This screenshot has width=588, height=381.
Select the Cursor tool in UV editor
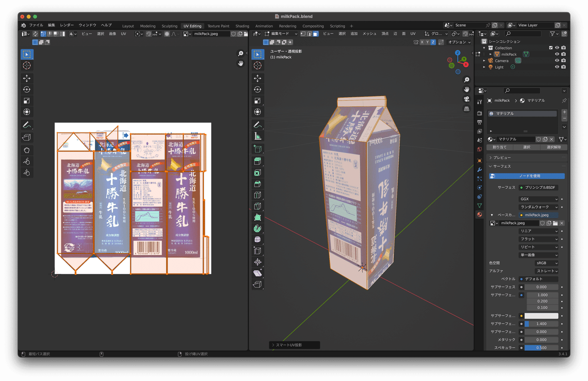[27, 66]
